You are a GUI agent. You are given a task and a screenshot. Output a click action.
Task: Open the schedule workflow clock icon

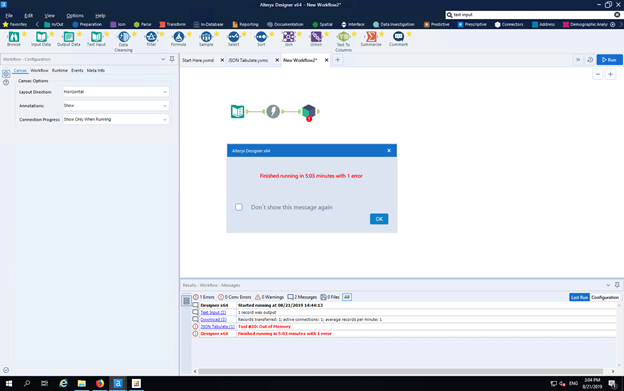click(x=590, y=60)
